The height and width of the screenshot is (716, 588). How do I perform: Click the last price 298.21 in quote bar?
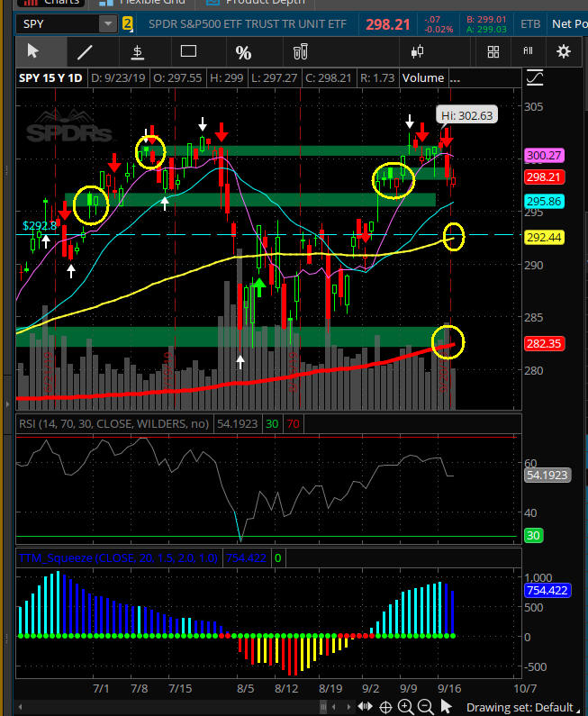[388, 24]
